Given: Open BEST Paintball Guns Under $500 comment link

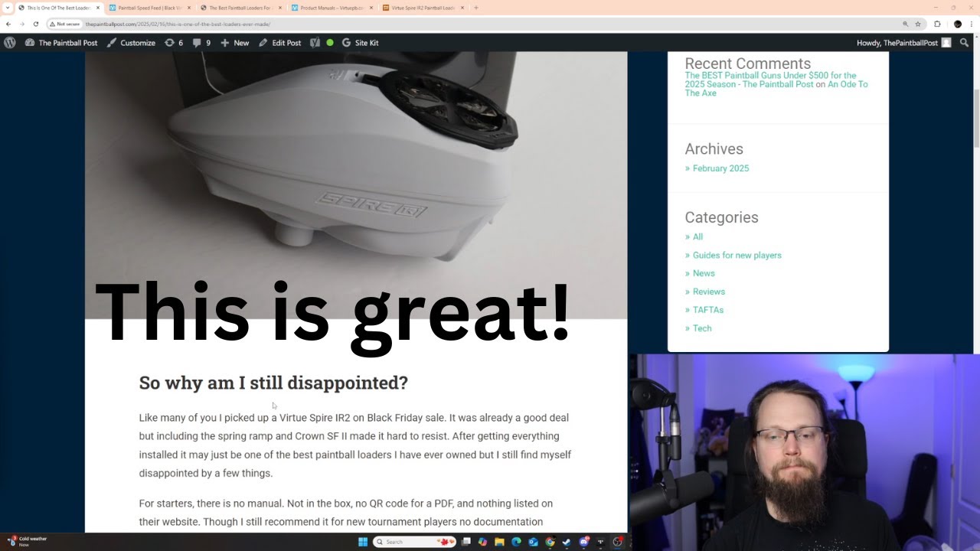Looking at the screenshot, I should pos(770,80).
